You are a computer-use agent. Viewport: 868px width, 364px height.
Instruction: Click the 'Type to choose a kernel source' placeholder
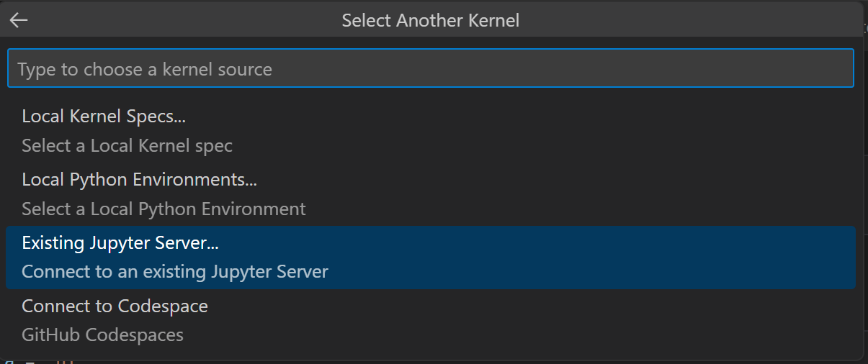click(x=145, y=70)
